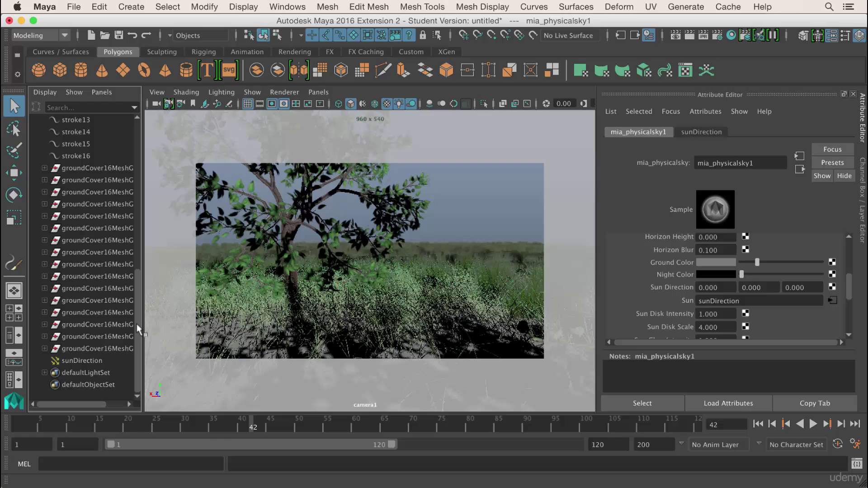Expand last groundCover16MeshG above sunDirection
Viewport: 868px width, 488px height.
(44, 348)
